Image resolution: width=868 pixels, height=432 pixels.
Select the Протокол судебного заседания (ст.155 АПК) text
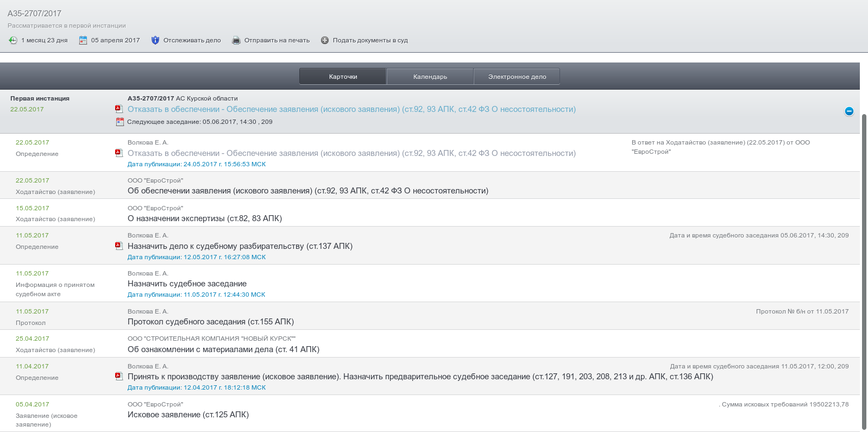click(211, 322)
